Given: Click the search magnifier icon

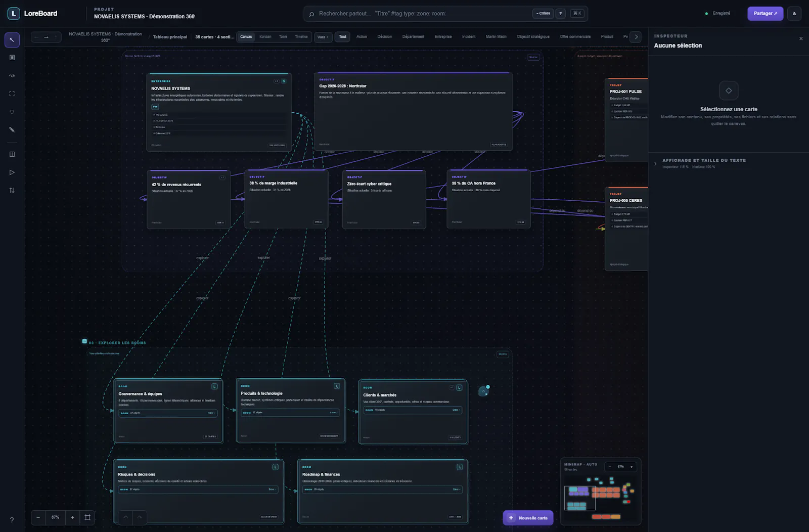Looking at the screenshot, I should [311, 14].
